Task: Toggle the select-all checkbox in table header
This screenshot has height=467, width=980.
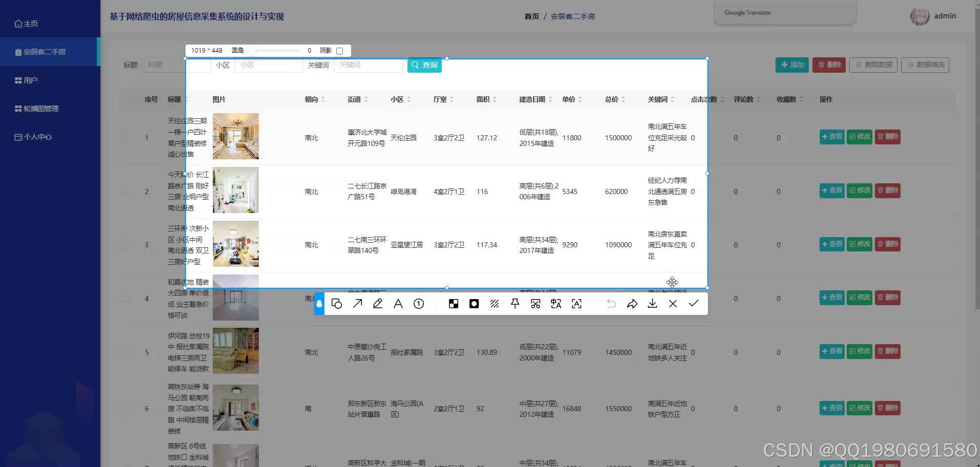Action: pyautogui.click(x=125, y=99)
